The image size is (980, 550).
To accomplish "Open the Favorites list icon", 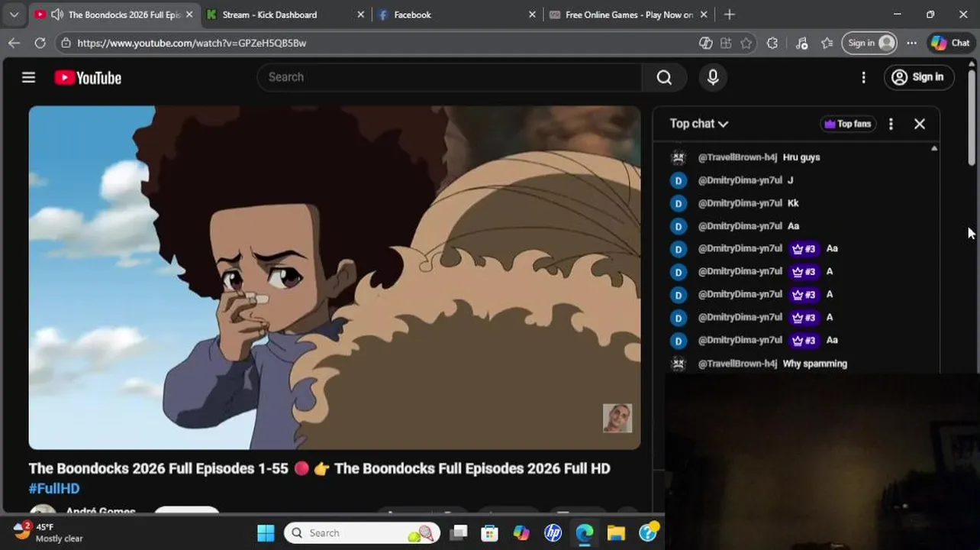I will point(827,43).
